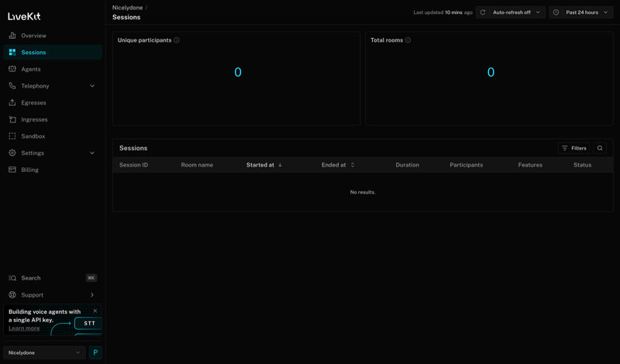Image resolution: width=620 pixels, height=364 pixels.
Task: Open Egresses from the sidebar
Action: (x=53, y=103)
